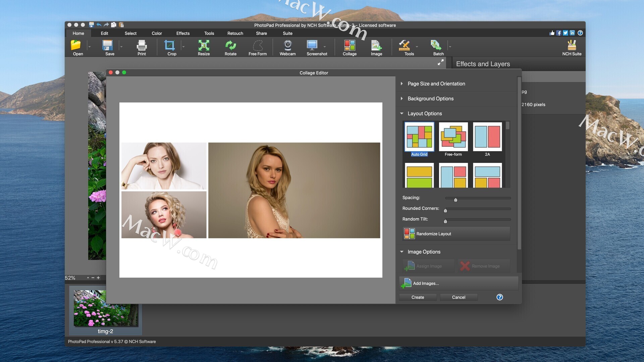The image size is (644, 362).
Task: Open the Webcam capture tool
Action: [287, 46]
